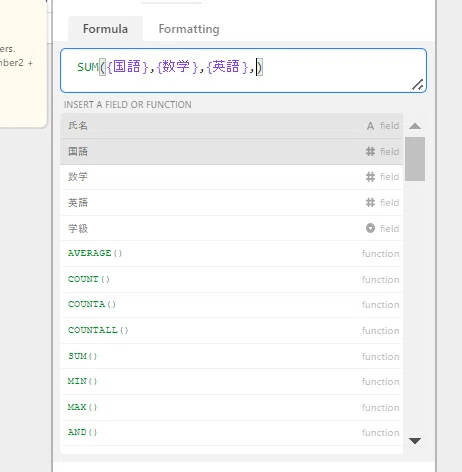The width and height of the screenshot is (462, 472).
Task: Insert the AND() function
Action: 231,432
